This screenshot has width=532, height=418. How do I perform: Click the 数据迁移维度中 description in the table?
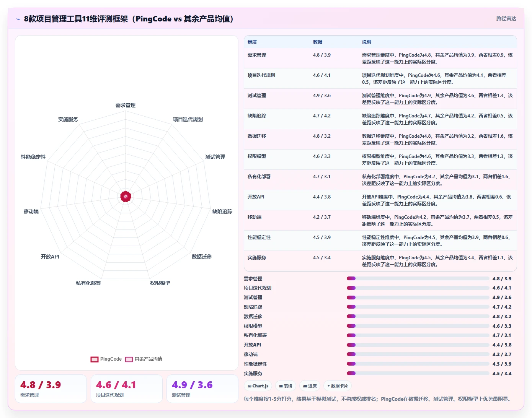tap(437, 140)
